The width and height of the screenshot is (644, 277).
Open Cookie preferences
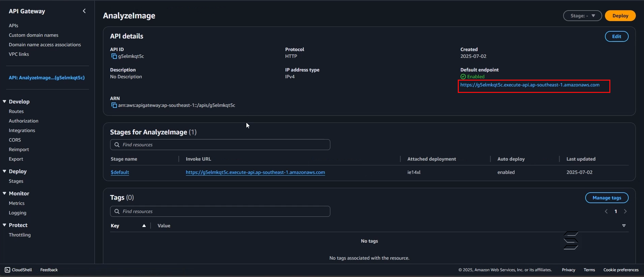pos(621,270)
